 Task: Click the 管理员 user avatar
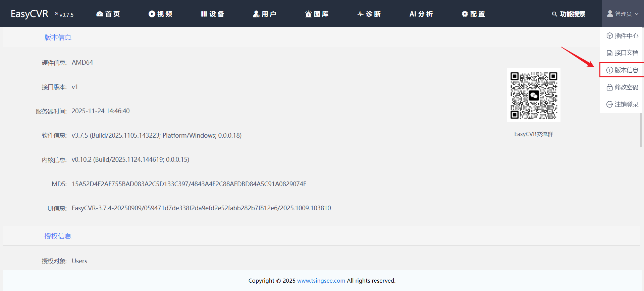tap(610, 14)
